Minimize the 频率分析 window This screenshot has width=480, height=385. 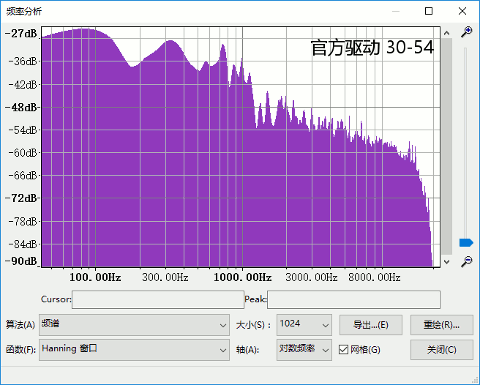pyautogui.click(x=396, y=11)
